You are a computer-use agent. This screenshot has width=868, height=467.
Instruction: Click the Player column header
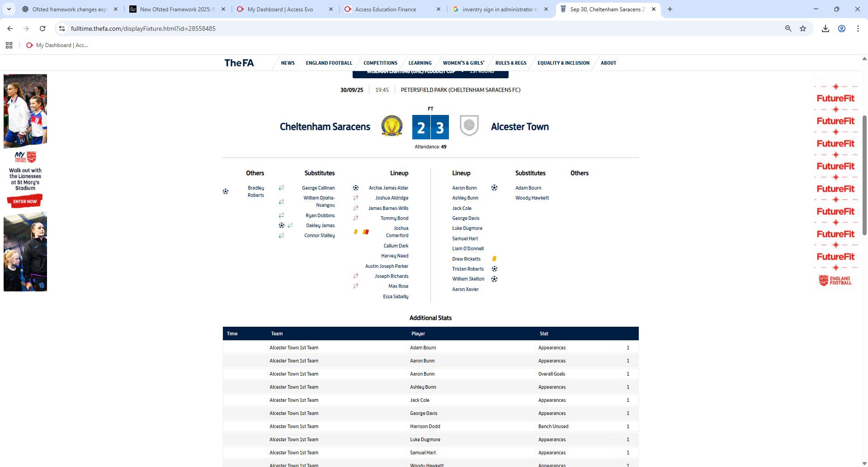click(418, 334)
